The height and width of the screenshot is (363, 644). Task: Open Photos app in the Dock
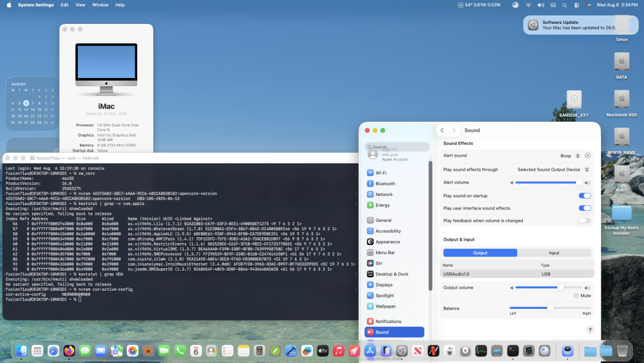pyautogui.click(x=132, y=351)
